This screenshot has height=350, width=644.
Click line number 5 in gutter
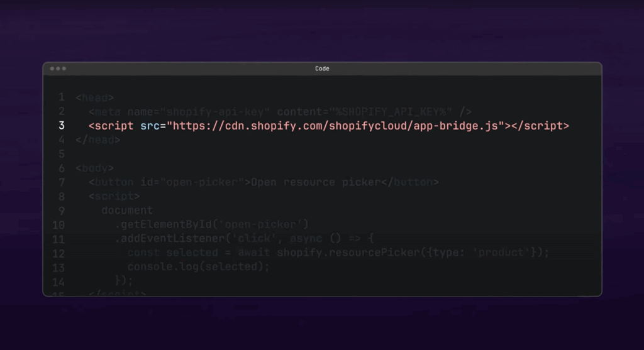[62, 154]
